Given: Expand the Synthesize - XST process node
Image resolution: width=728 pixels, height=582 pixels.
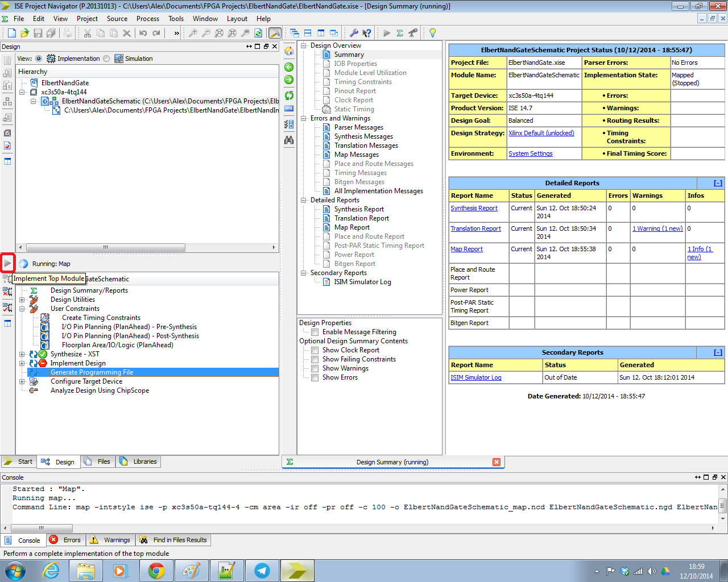Looking at the screenshot, I should [x=22, y=354].
